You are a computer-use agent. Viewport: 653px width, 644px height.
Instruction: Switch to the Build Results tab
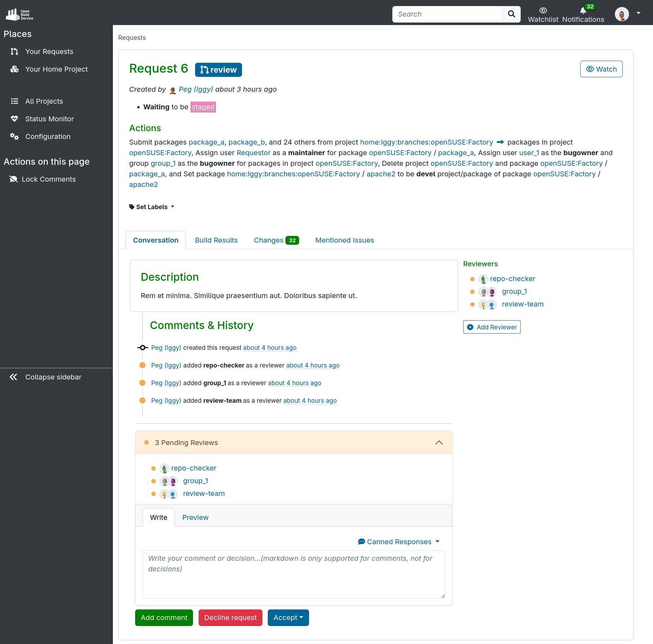tap(216, 240)
